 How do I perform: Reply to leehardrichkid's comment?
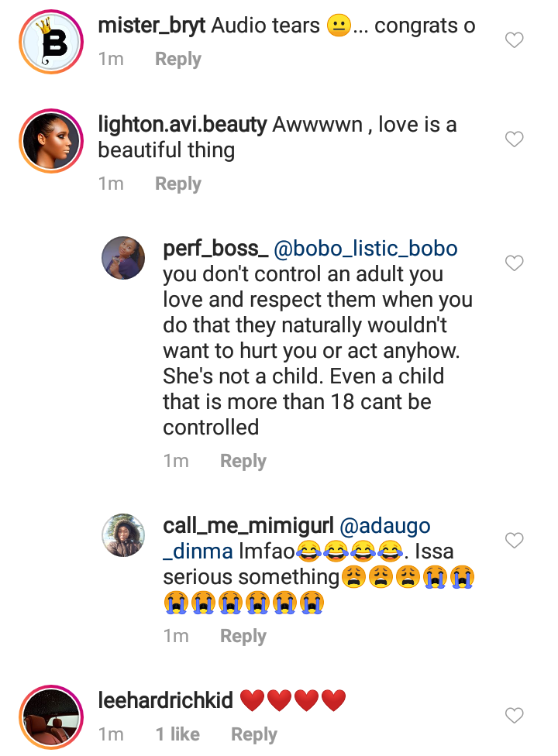[253, 735]
